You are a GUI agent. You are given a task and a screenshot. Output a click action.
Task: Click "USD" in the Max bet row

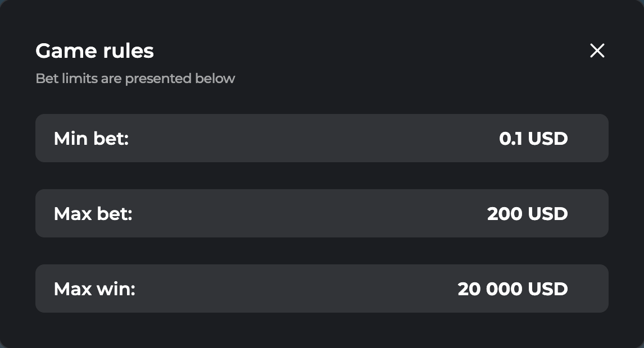pyautogui.click(x=548, y=213)
